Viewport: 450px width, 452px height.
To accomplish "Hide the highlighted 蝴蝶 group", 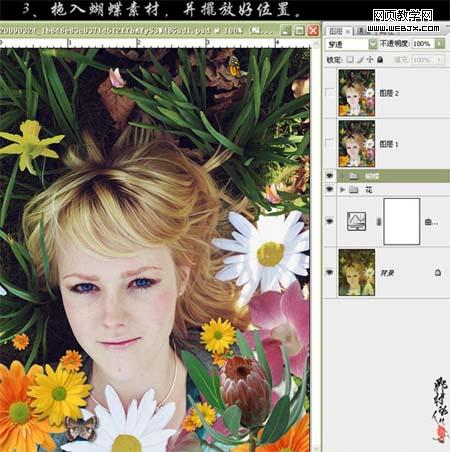I will [330, 176].
